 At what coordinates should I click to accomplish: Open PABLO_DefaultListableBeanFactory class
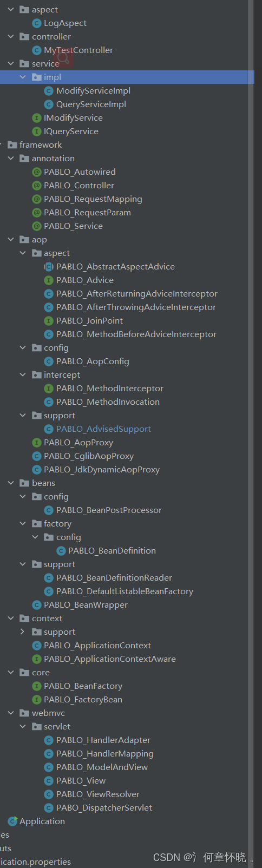125,591
